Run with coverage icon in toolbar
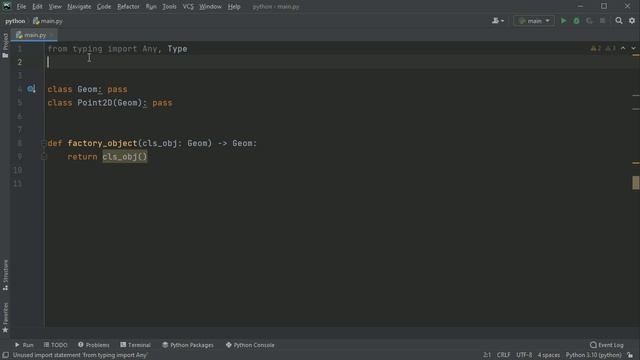 tap(589, 21)
